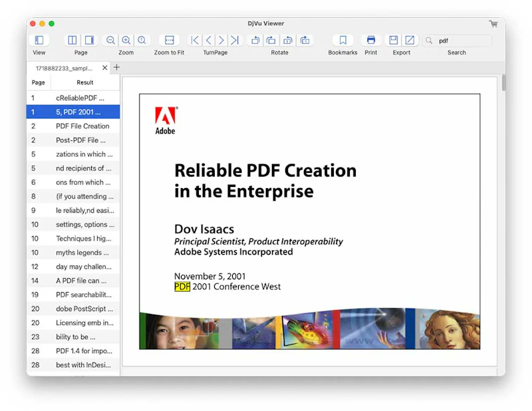Select result PDF File Creation
The width and height of the screenshot is (532, 411).
[x=73, y=126]
